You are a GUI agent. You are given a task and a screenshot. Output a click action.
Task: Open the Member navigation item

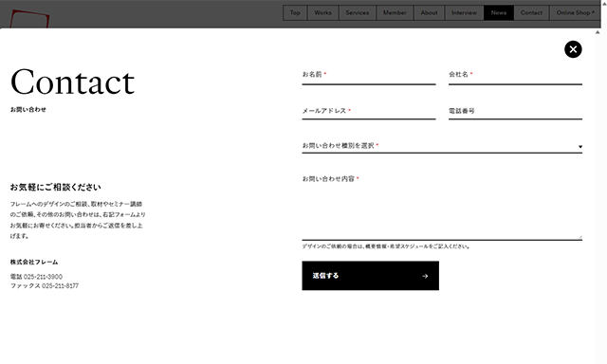pos(395,12)
